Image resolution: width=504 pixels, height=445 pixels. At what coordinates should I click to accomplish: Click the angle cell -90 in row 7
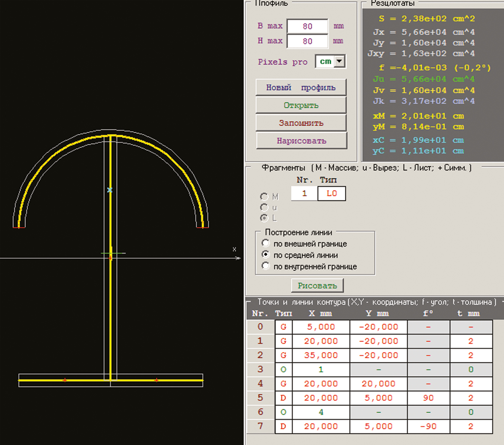coord(428,426)
